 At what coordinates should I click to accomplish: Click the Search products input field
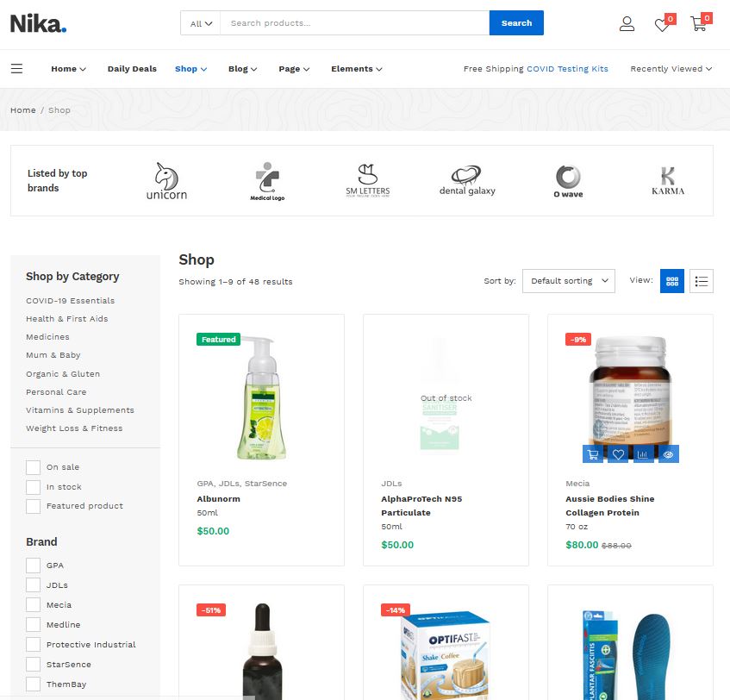tap(355, 23)
